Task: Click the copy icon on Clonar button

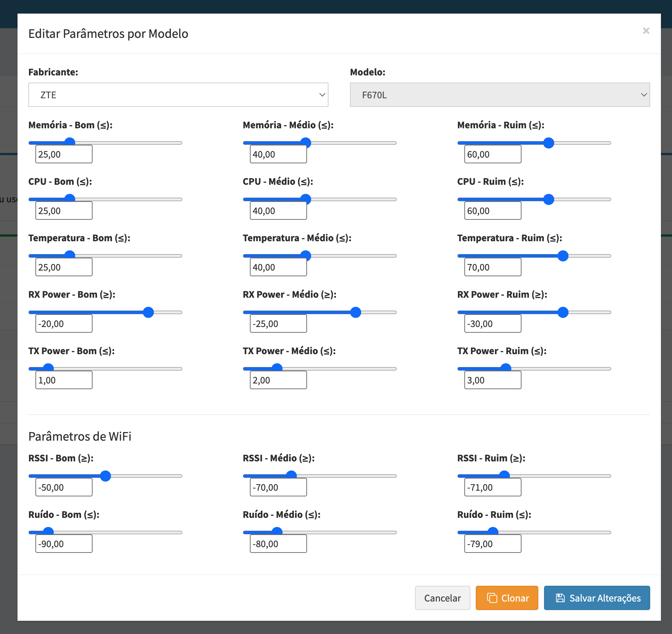Action: point(492,598)
